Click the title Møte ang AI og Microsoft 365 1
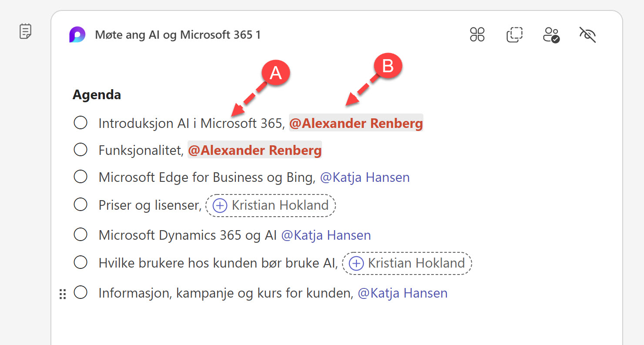Screen dimensions: 644x345 178,35
